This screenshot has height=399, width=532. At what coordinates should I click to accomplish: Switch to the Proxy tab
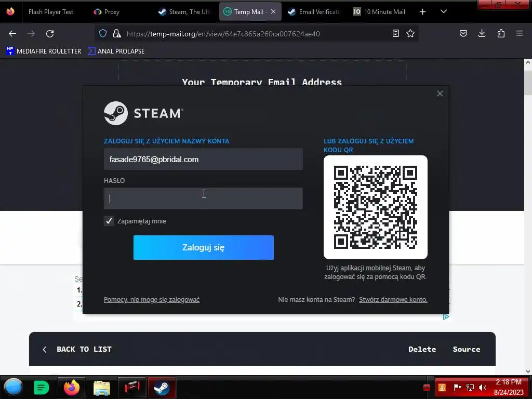[112, 12]
